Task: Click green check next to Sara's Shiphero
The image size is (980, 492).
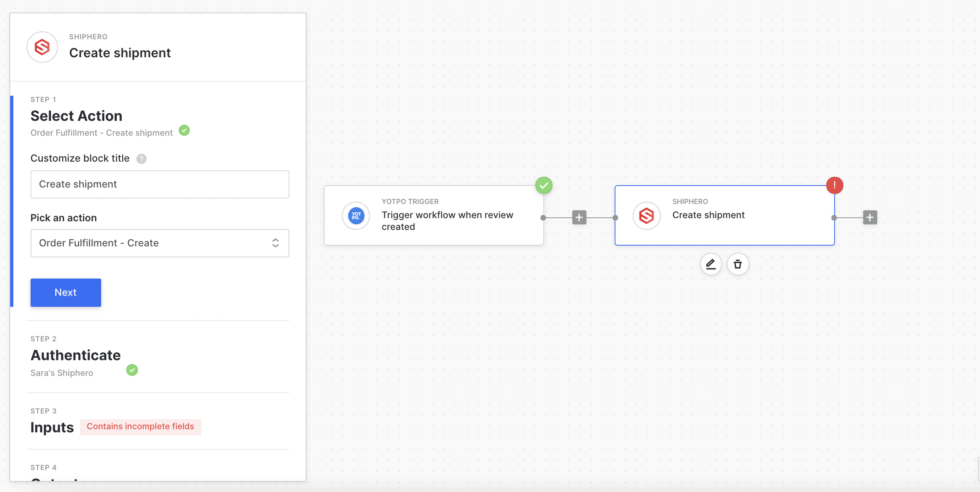Action: point(132,370)
